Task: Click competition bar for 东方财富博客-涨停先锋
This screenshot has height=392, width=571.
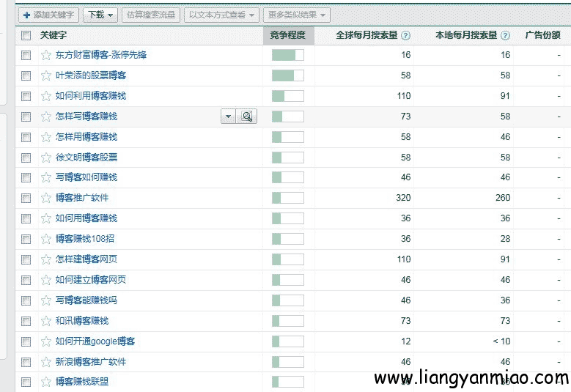Action: pyautogui.click(x=287, y=56)
